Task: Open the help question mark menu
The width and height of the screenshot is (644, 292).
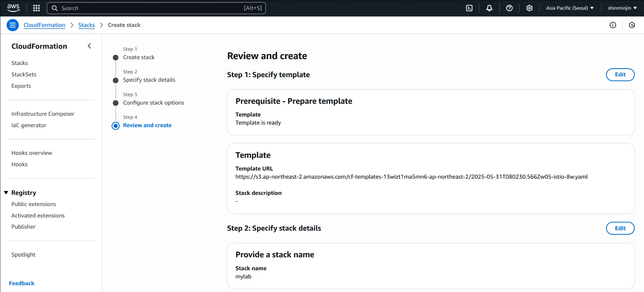Action: click(x=509, y=8)
